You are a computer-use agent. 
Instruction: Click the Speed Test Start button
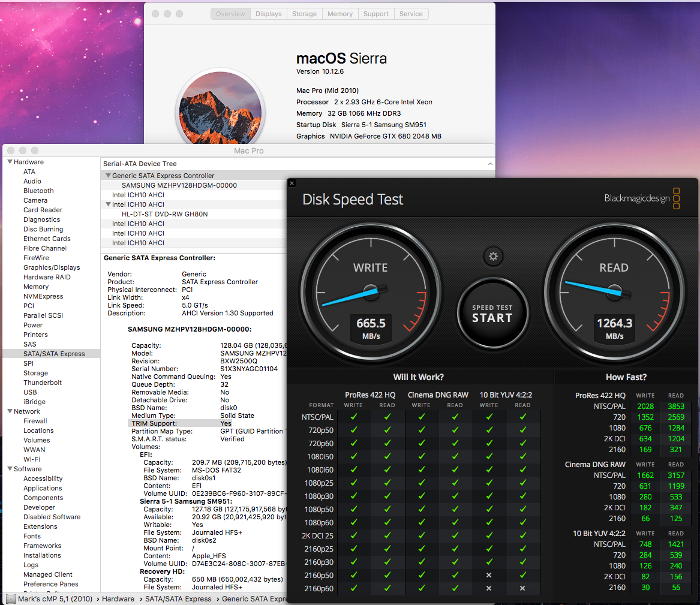[492, 313]
